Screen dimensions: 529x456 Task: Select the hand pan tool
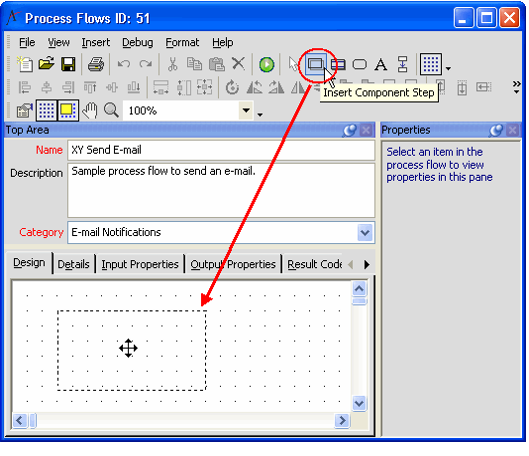[x=90, y=110]
